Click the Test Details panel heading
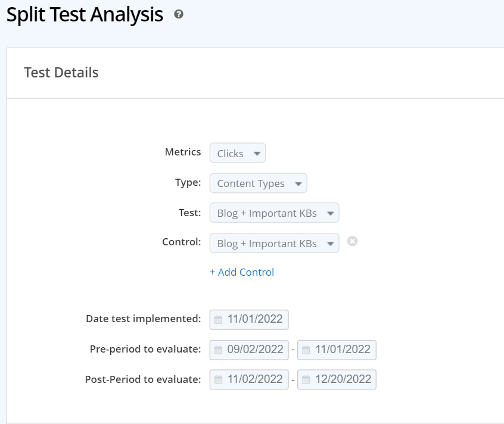 [x=61, y=73]
